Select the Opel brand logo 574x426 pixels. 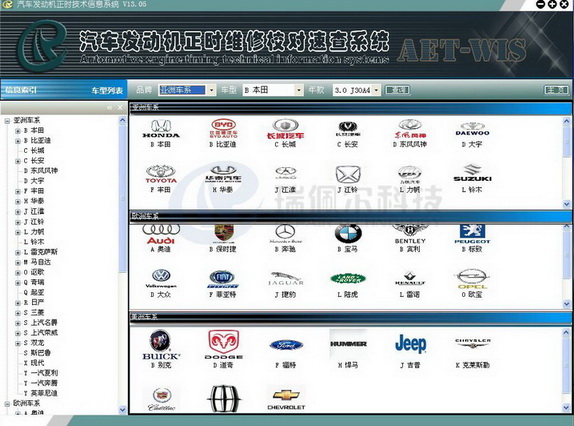[473, 280]
